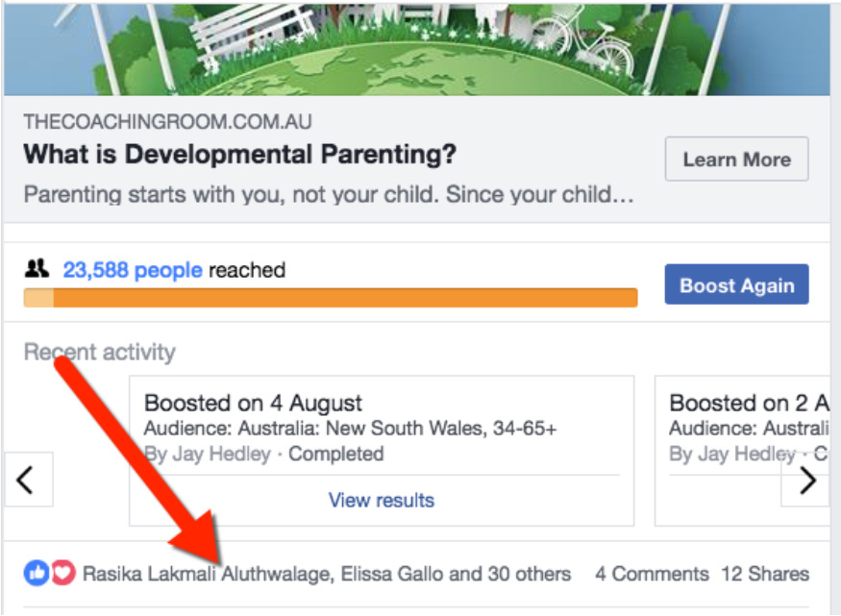Click the red heart Love reaction icon
This screenshot has height=616, width=841.
point(63,573)
